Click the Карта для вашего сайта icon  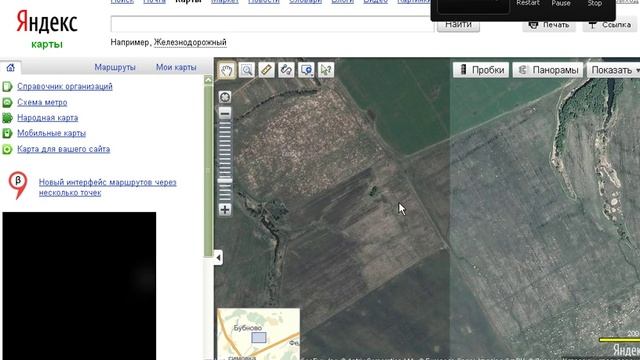click(7, 149)
